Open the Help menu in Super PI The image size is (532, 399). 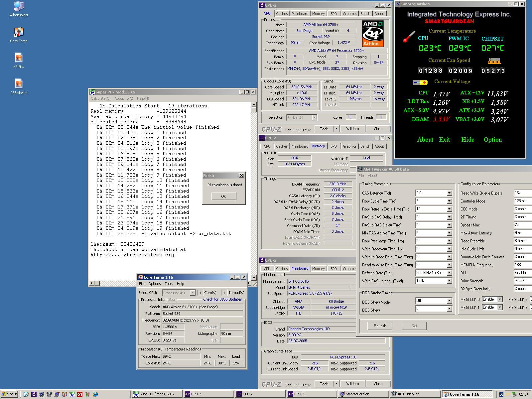point(143,98)
